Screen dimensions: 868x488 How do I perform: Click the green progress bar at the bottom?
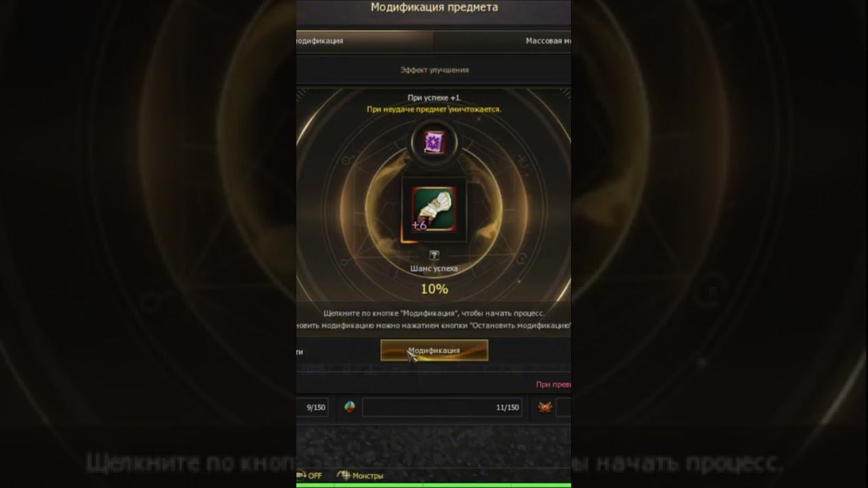[x=434, y=485]
